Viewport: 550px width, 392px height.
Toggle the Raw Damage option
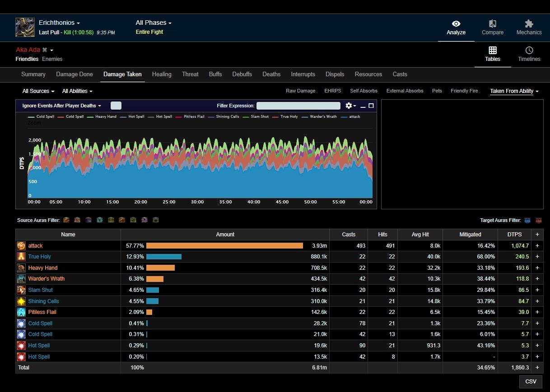(300, 91)
